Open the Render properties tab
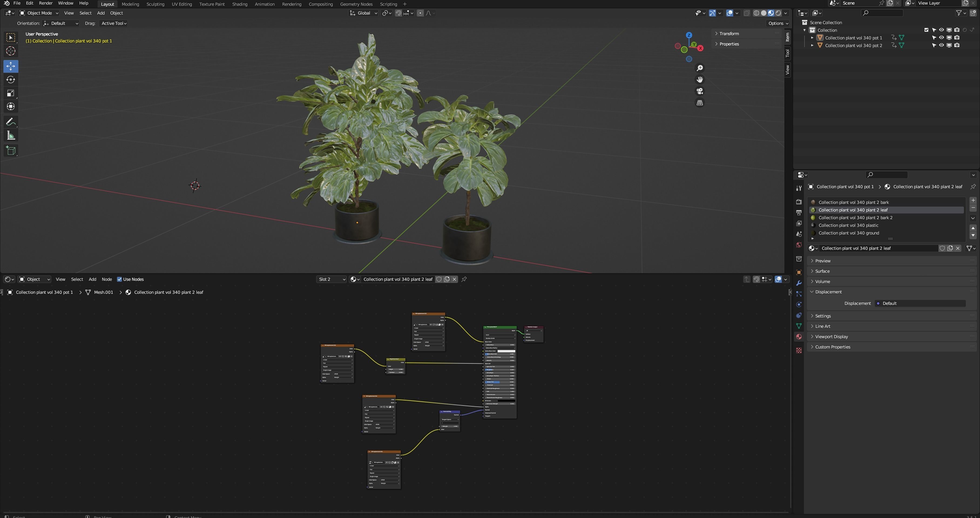 799,202
